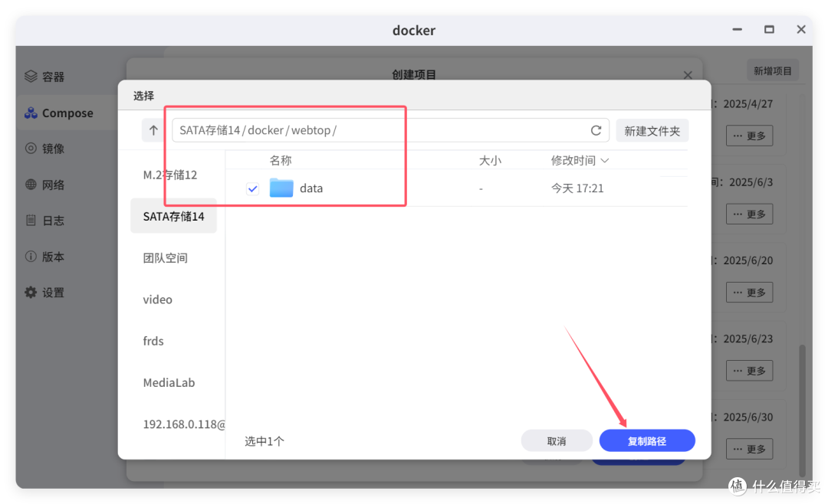Minimize the docker window

click(x=738, y=30)
